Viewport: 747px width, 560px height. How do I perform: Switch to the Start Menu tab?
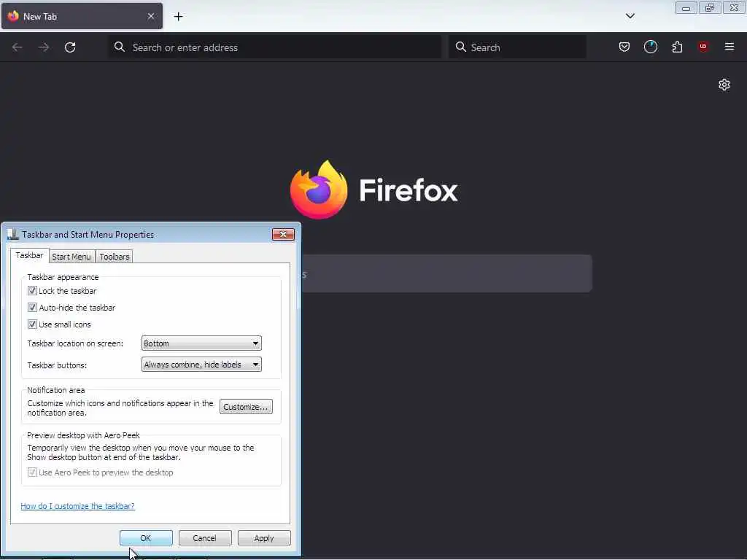click(x=71, y=257)
